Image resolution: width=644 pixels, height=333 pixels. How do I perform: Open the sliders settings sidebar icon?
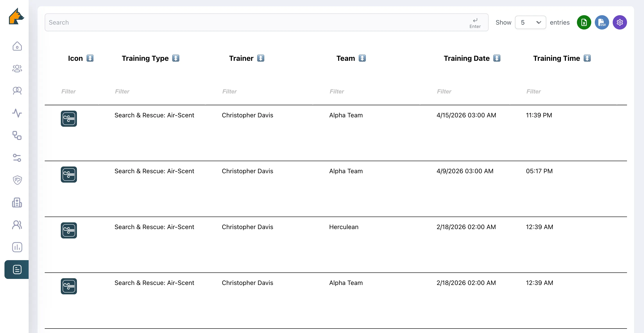click(x=17, y=158)
